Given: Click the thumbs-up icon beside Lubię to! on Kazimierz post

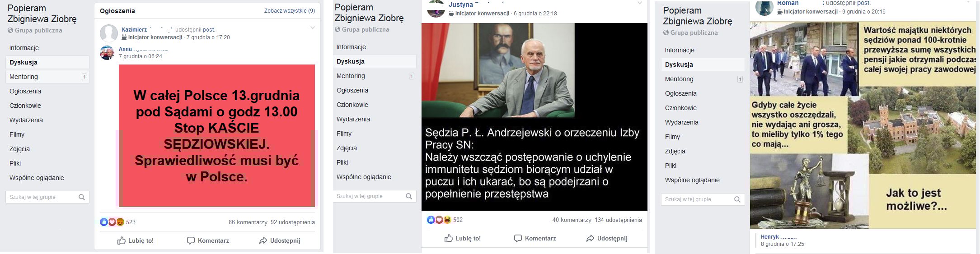Looking at the screenshot, I should (x=122, y=240).
